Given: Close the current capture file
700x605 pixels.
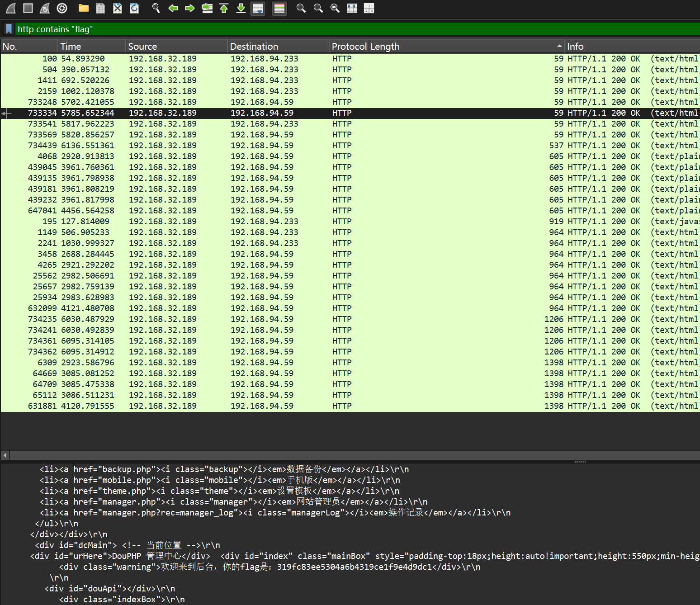Looking at the screenshot, I should (x=118, y=8).
